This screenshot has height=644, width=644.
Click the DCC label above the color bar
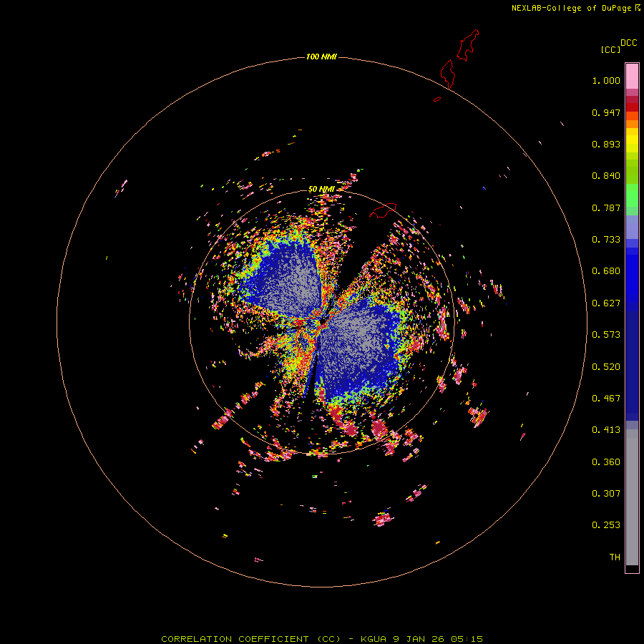pos(628,43)
